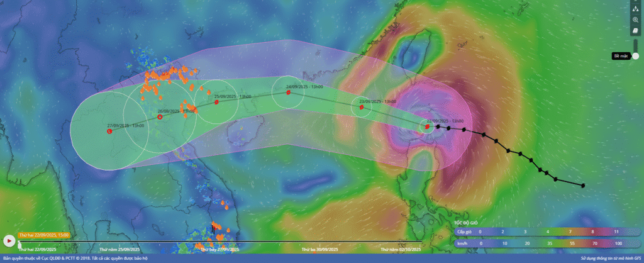Click storm forecast point 24/09/2025 13h00
Screen dimensions: 644x263
pos(288,92)
